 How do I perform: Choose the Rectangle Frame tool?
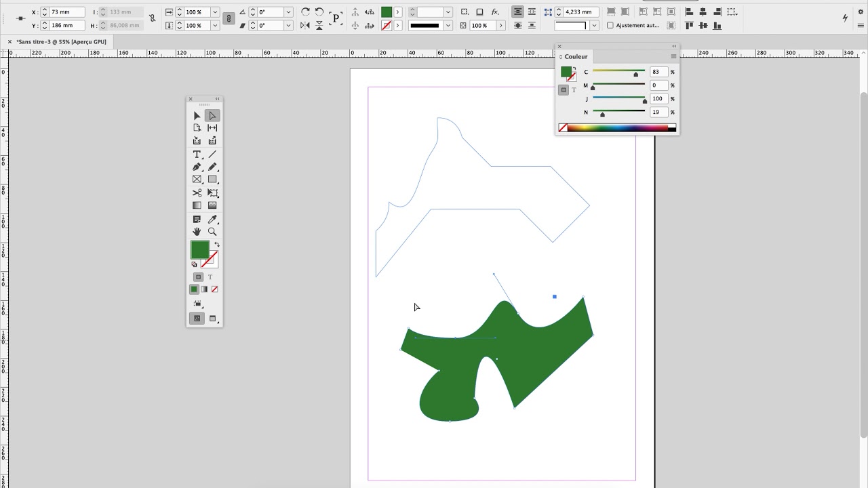click(x=197, y=180)
